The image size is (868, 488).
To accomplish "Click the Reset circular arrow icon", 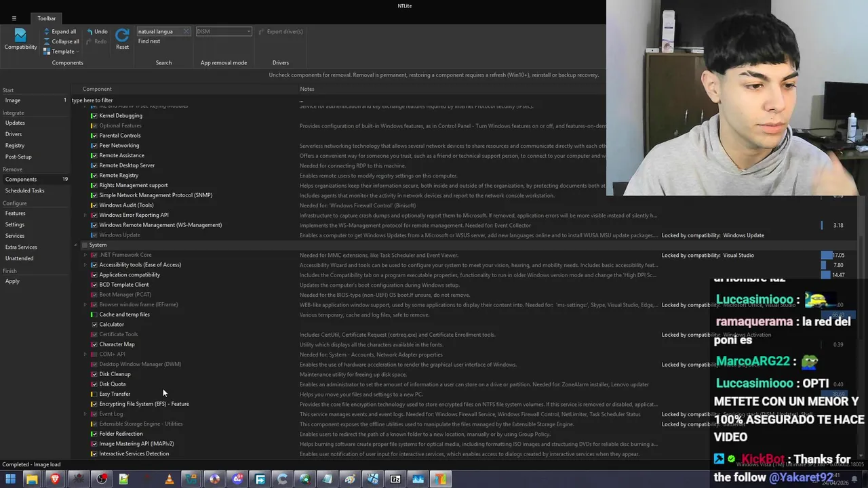I will pos(122,35).
